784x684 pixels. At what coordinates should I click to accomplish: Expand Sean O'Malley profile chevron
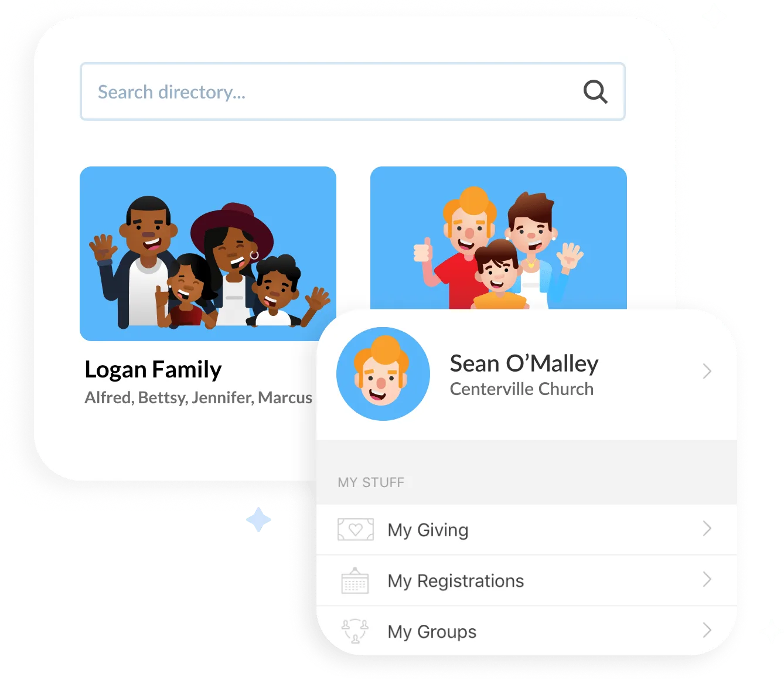click(x=707, y=371)
